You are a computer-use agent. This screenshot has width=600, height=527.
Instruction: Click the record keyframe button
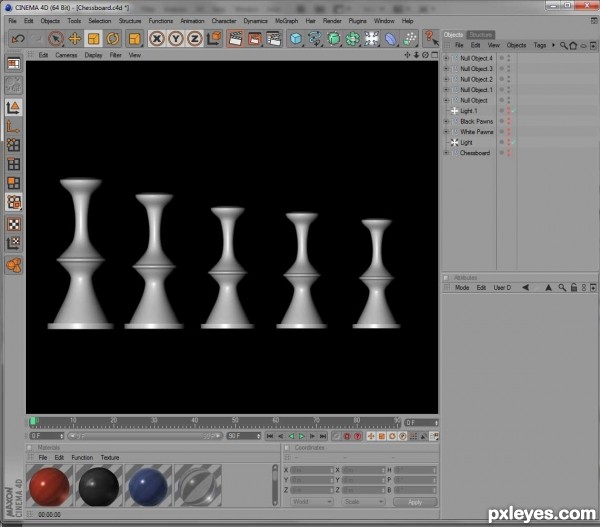347,436
